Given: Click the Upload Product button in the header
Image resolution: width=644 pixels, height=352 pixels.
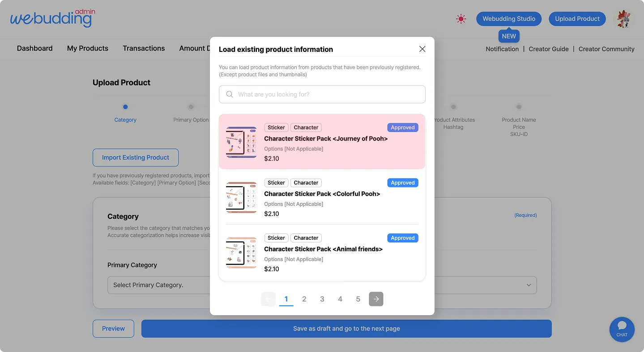Looking at the screenshot, I should click(x=577, y=19).
